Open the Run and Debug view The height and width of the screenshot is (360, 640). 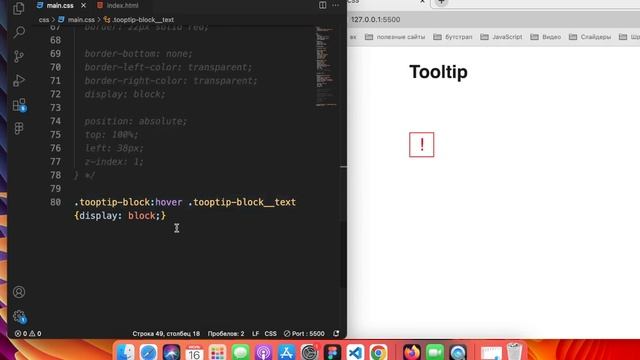click(x=19, y=80)
